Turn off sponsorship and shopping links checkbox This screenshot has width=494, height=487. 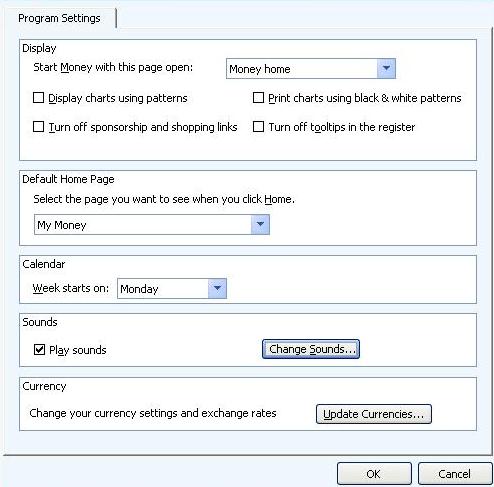click(x=39, y=127)
